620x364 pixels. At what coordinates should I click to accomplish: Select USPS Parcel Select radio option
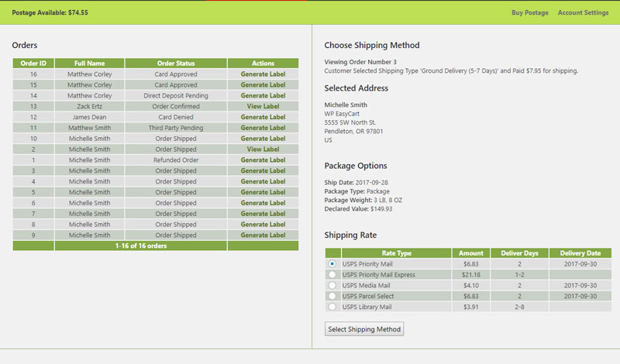pos(332,296)
